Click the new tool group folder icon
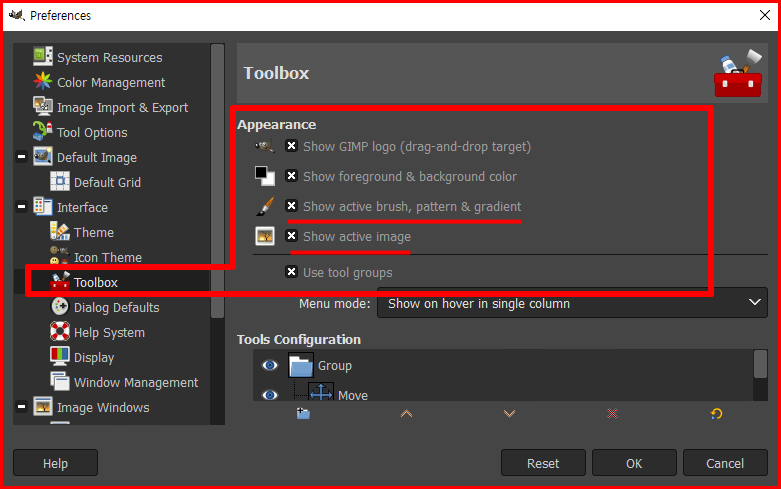The height and width of the screenshot is (489, 781). [303, 413]
